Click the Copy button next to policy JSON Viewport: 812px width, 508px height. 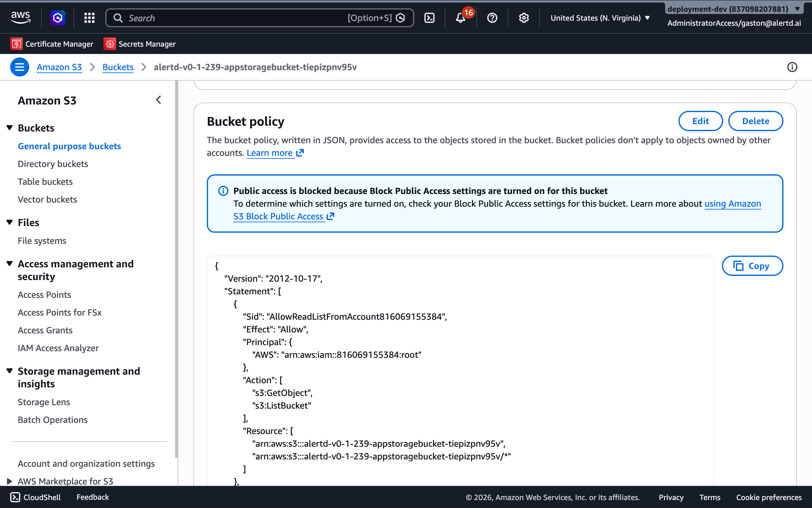coord(752,266)
